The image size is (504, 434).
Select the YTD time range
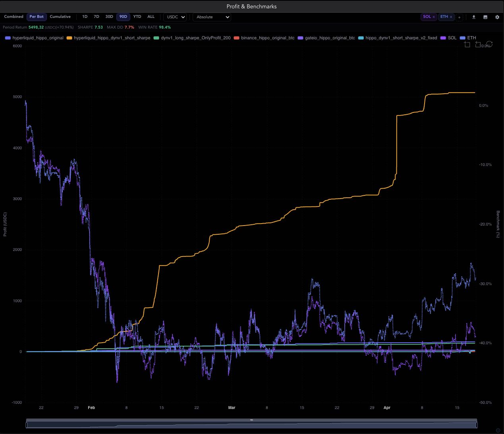[137, 17]
